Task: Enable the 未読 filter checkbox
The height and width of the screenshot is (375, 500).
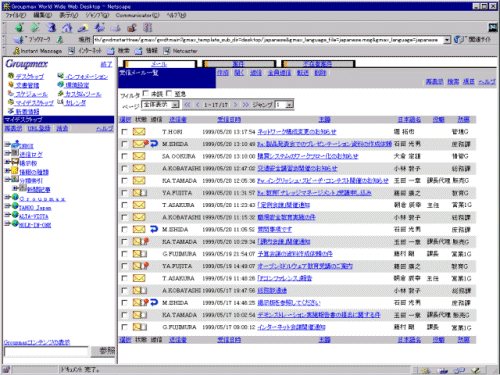Action: [145, 93]
